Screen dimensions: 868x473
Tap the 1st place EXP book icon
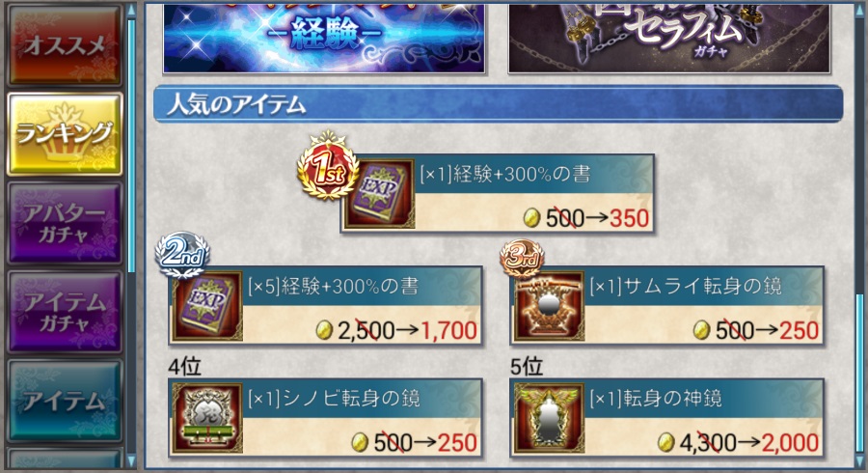(379, 194)
